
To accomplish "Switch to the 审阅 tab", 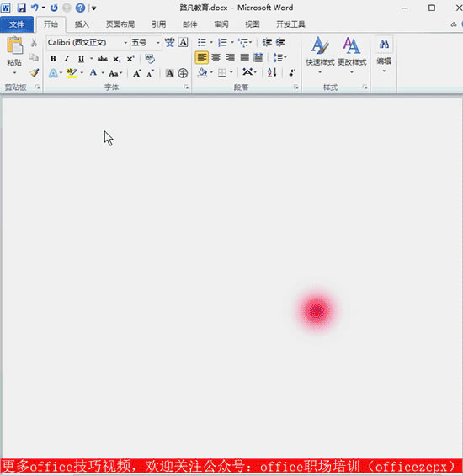I will (x=221, y=24).
